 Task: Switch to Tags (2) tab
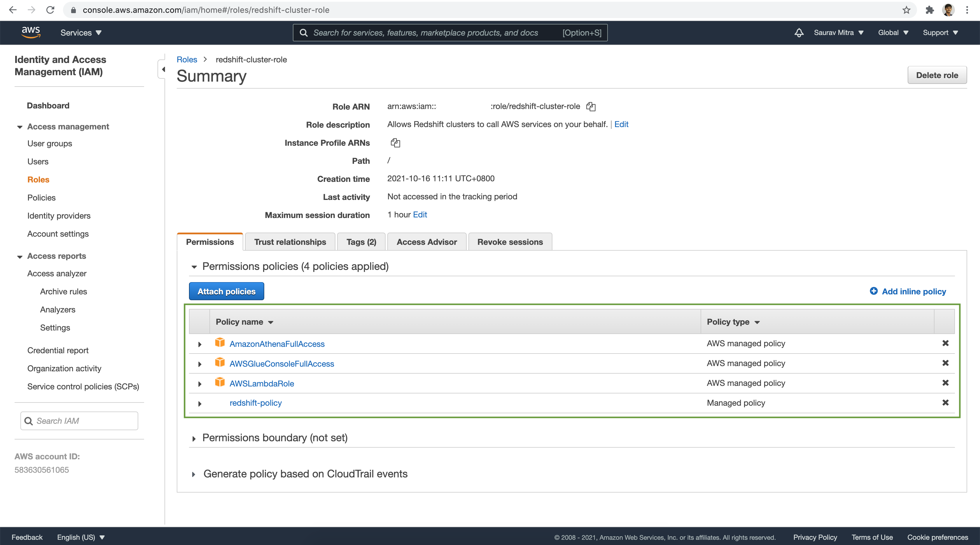[361, 242]
